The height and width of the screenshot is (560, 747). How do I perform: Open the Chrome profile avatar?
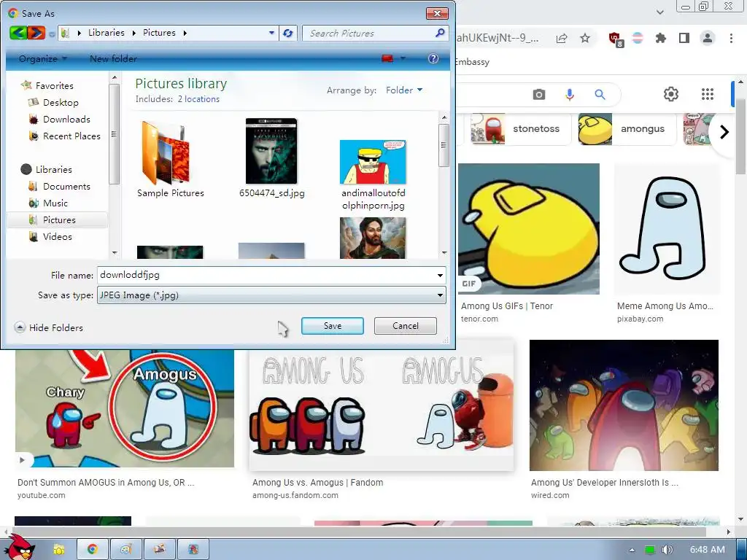click(x=708, y=38)
